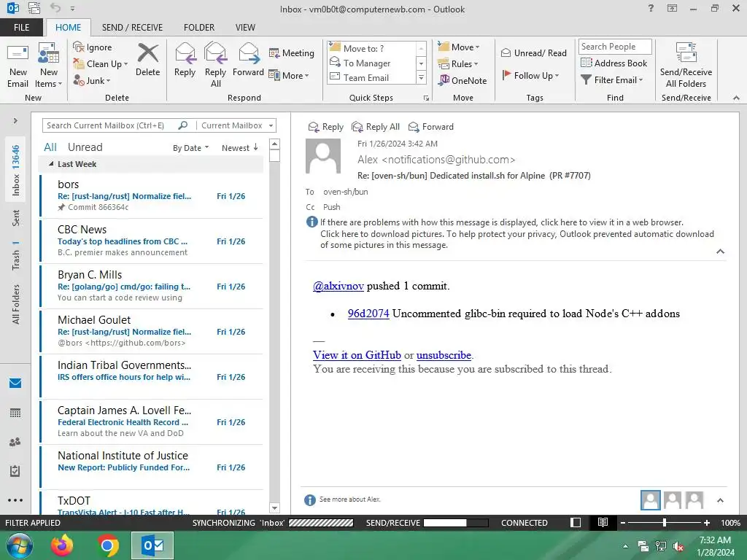Viewport: 747px width, 560px height.
Task: Open the Tasks navigation icon
Action: [x=15, y=471]
